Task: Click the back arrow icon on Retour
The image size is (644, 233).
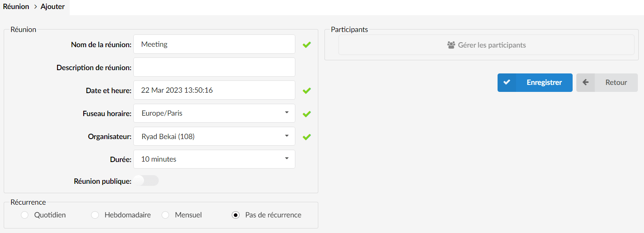Action: (586, 82)
